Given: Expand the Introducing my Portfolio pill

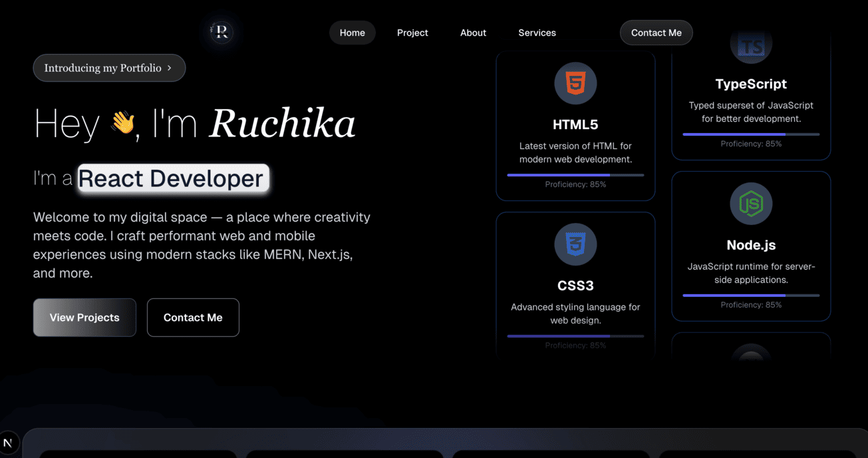Looking at the screenshot, I should (109, 67).
